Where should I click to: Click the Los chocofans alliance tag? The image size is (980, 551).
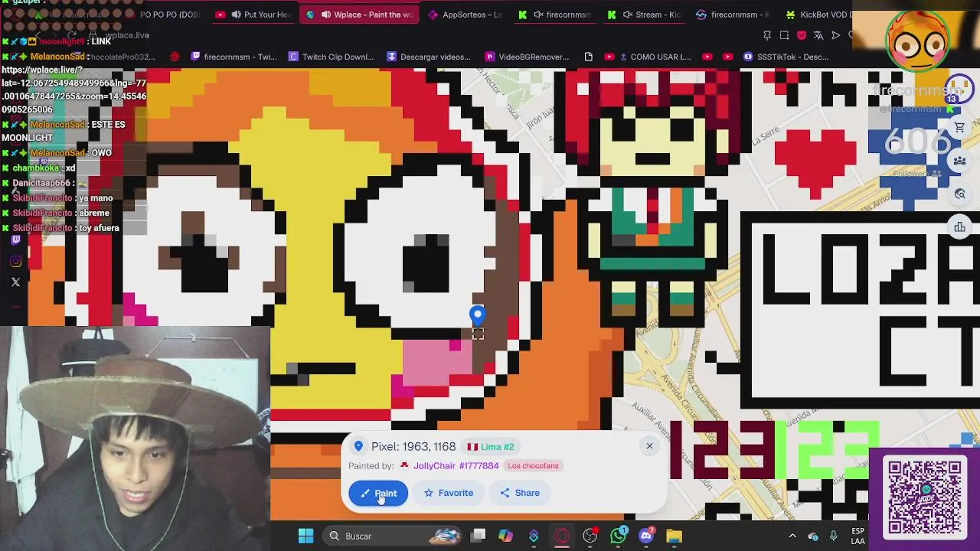pos(533,465)
